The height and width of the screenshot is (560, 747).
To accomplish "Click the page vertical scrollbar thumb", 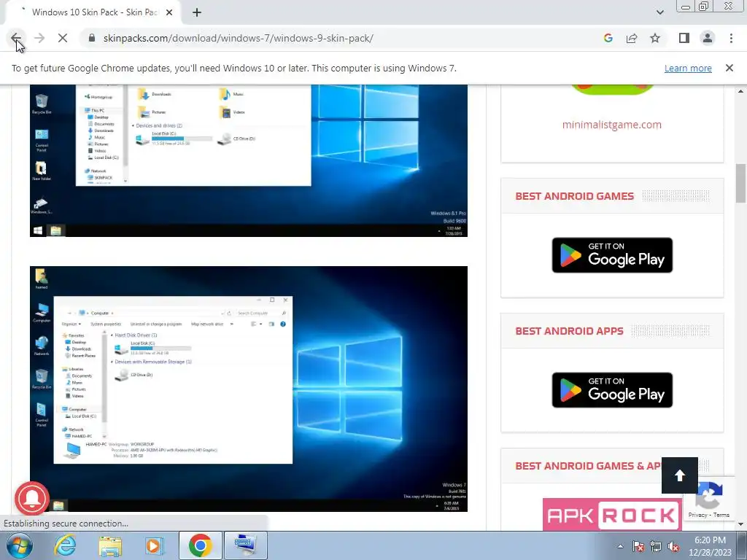I will 740,183.
